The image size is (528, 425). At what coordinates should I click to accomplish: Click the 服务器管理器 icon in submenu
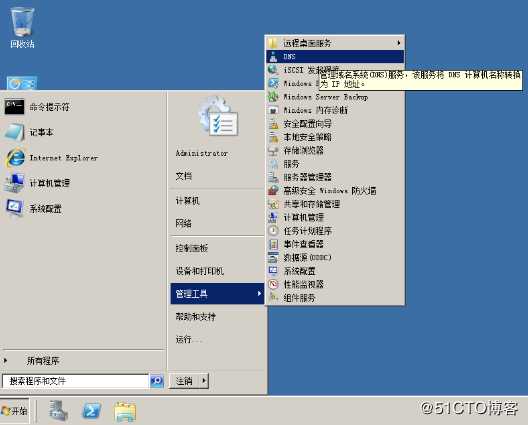pyautogui.click(x=273, y=177)
